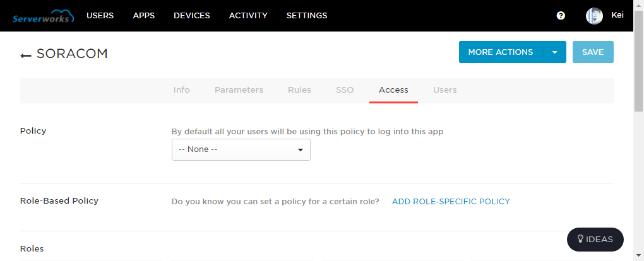This screenshot has width=644, height=261.
Task: Select the Access tab
Action: (x=393, y=90)
